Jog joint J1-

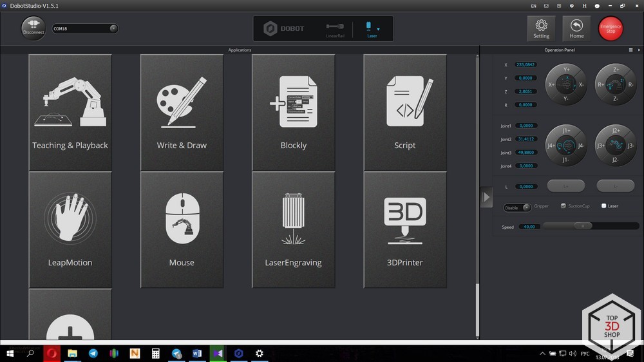pyautogui.click(x=566, y=160)
